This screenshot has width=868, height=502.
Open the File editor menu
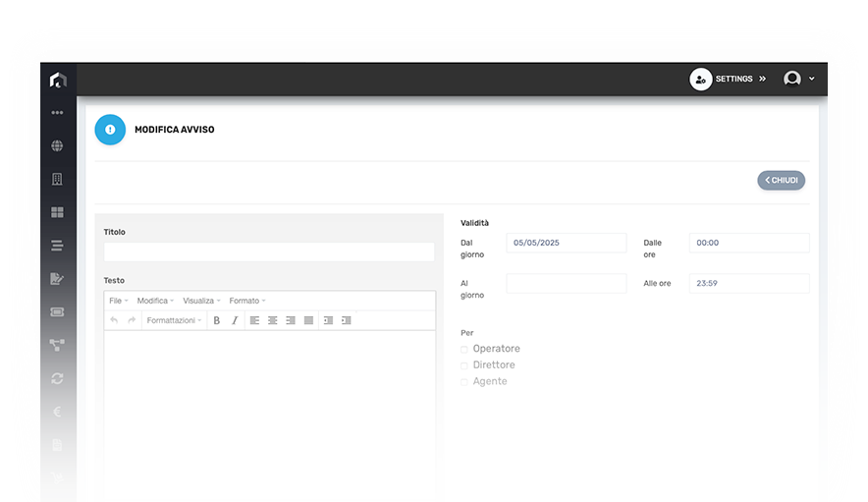tap(118, 301)
